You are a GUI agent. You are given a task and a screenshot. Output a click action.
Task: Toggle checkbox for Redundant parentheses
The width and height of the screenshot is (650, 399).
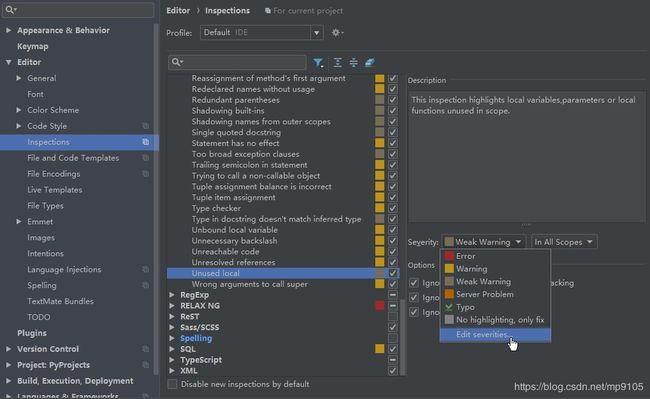point(393,100)
